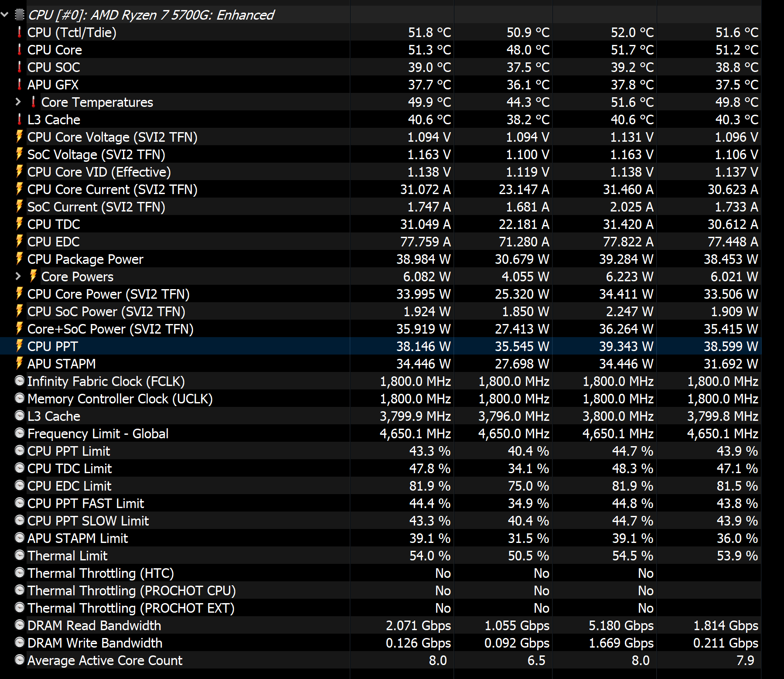Expand the Core Powers row
This screenshot has width=784, height=679.
(18, 276)
